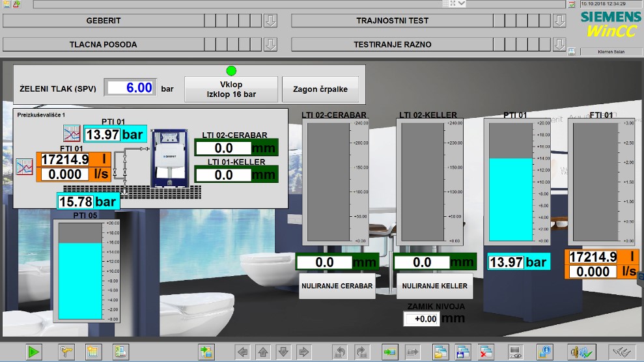The width and height of the screenshot is (644, 362).
Task: Open screen composition folder icon
Action: (x=440, y=352)
